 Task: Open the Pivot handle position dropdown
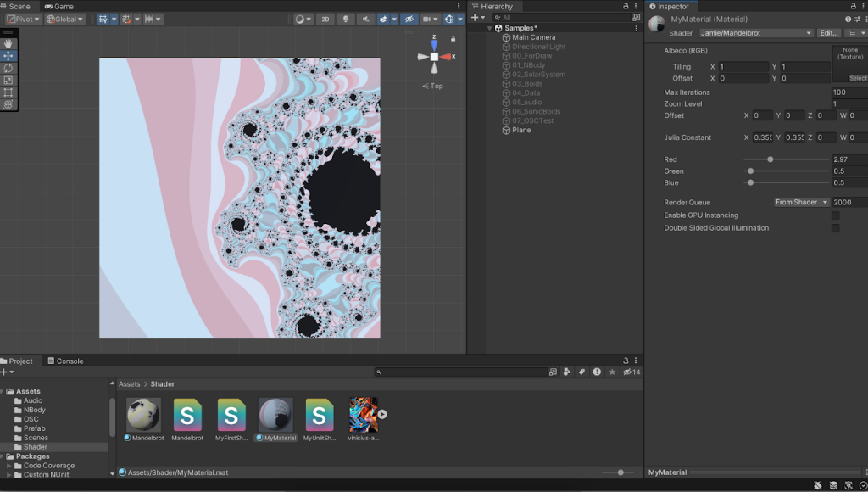[x=21, y=19]
